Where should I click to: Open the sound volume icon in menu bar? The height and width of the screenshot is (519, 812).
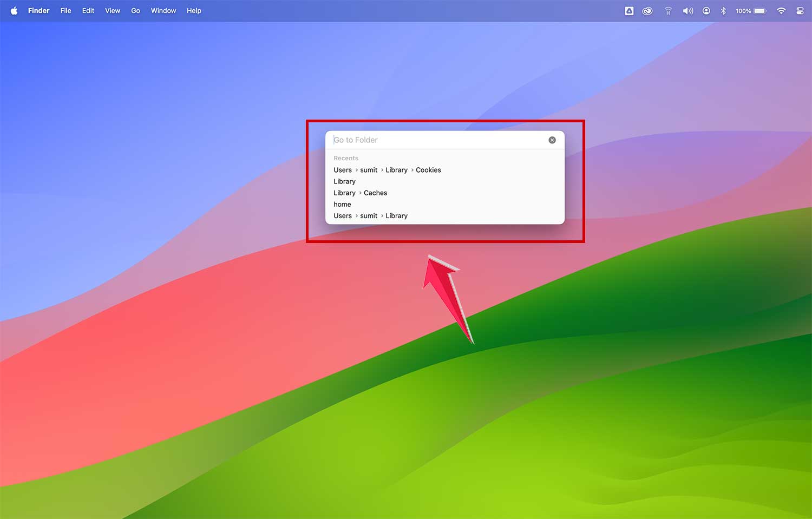point(688,10)
